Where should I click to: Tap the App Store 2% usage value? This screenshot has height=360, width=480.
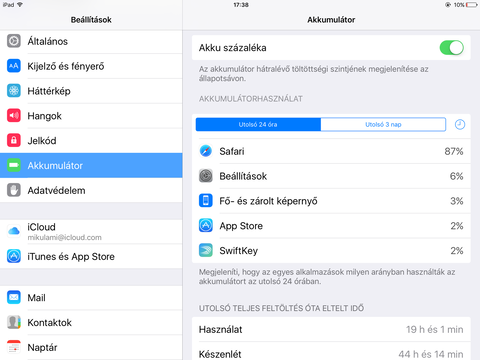coord(457,226)
